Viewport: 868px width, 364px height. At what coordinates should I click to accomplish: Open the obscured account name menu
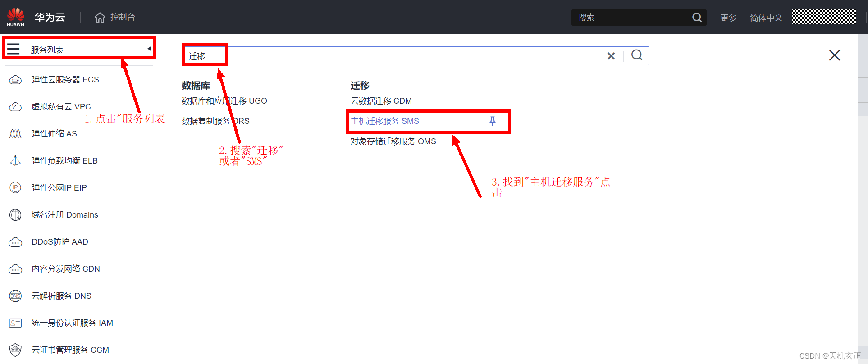pos(824,17)
